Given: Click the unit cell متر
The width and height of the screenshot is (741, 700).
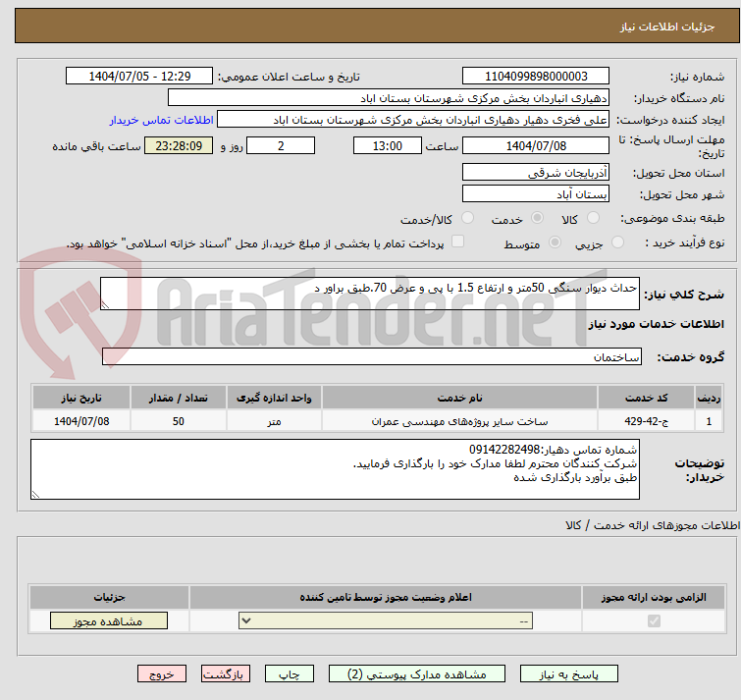Looking at the screenshot, I should point(274,420).
